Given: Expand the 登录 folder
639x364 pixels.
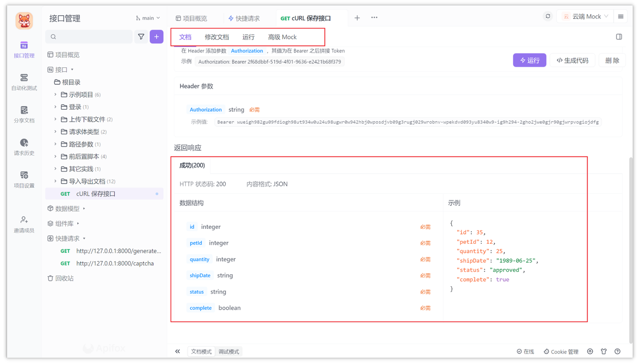Looking at the screenshot, I should coord(55,107).
